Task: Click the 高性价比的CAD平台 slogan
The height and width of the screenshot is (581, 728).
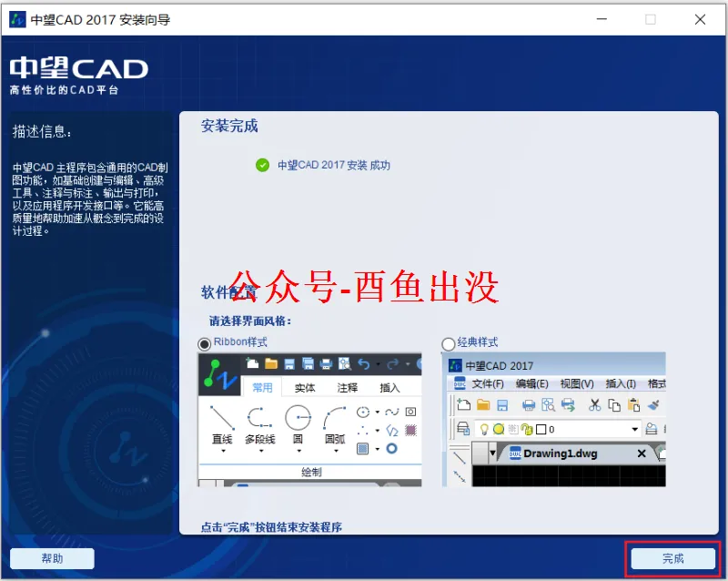Action: pyautogui.click(x=64, y=90)
